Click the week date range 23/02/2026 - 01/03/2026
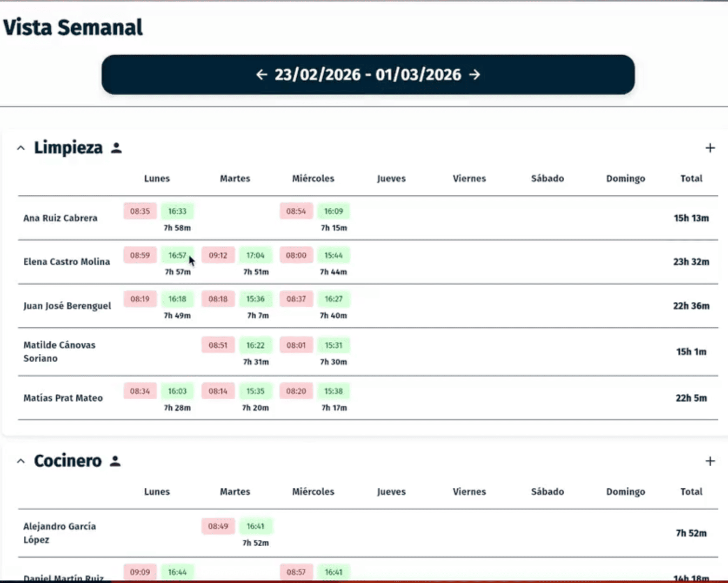The height and width of the screenshot is (583, 728). pos(367,74)
